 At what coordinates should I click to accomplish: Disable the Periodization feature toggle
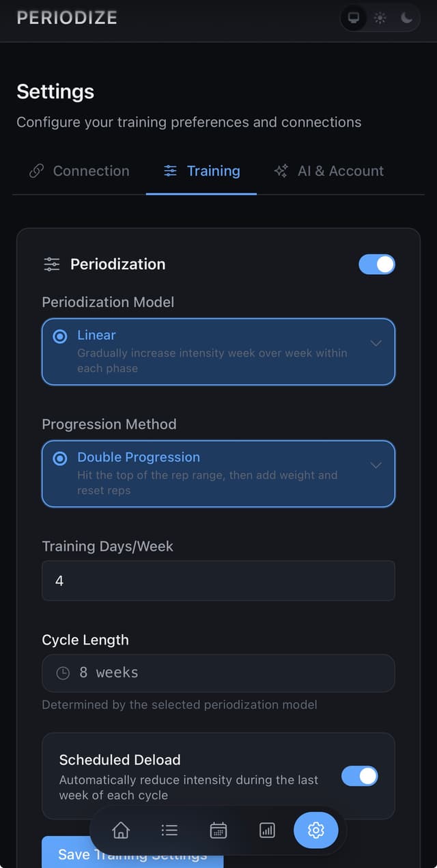[x=376, y=264]
